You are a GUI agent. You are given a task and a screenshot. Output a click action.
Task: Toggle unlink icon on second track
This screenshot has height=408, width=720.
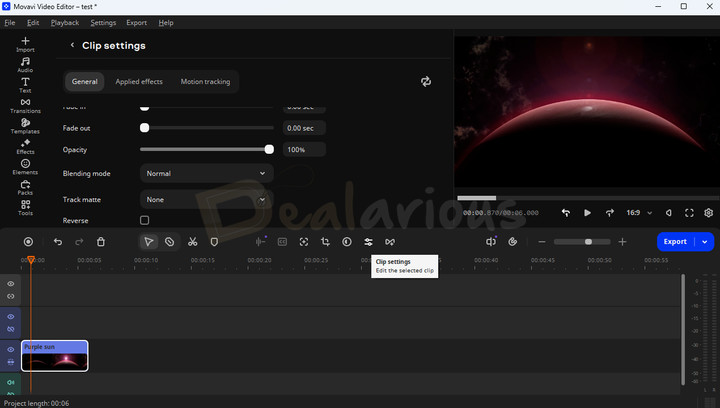coord(11,329)
